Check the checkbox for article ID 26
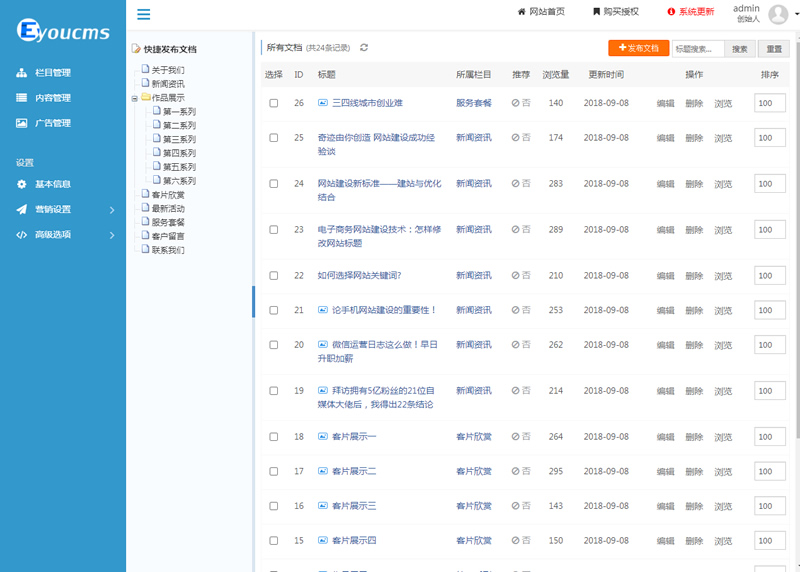The width and height of the screenshot is (800, 572). [273, 103]
